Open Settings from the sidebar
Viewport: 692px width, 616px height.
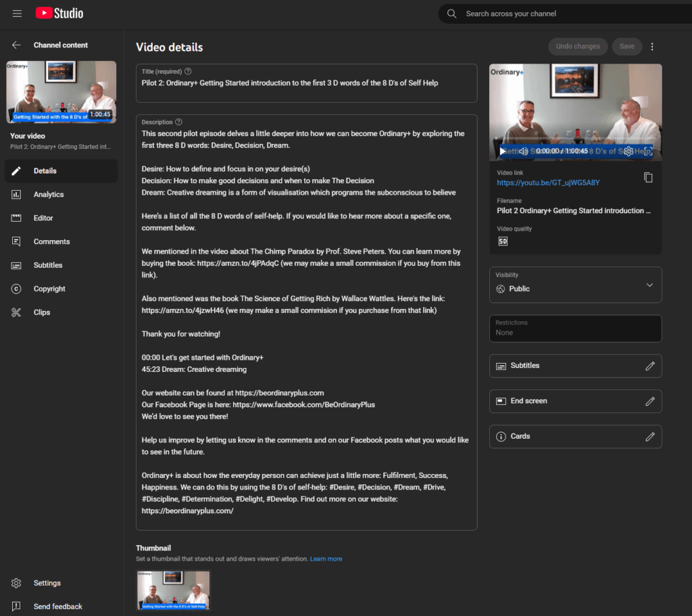(x=61, y=583)
